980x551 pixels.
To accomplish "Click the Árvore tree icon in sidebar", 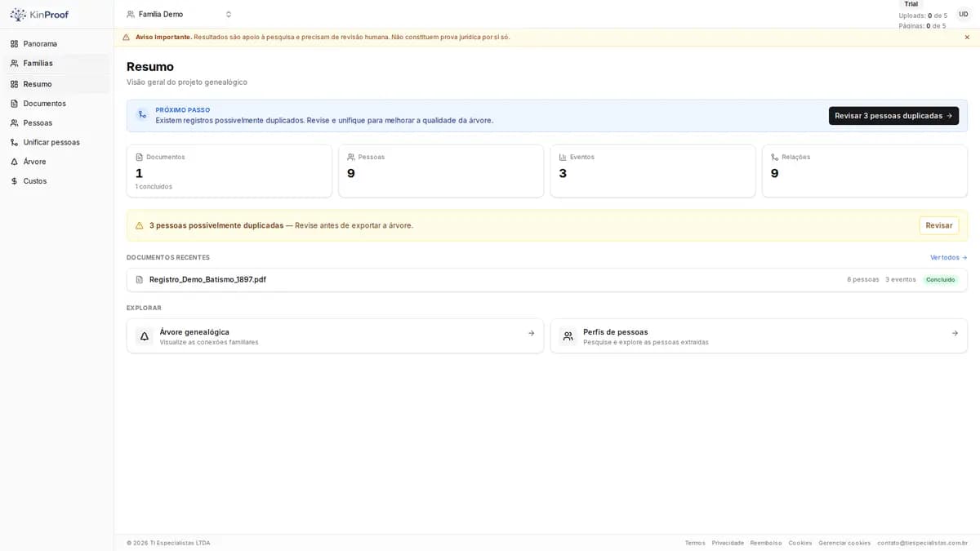I will pos(14,162).
